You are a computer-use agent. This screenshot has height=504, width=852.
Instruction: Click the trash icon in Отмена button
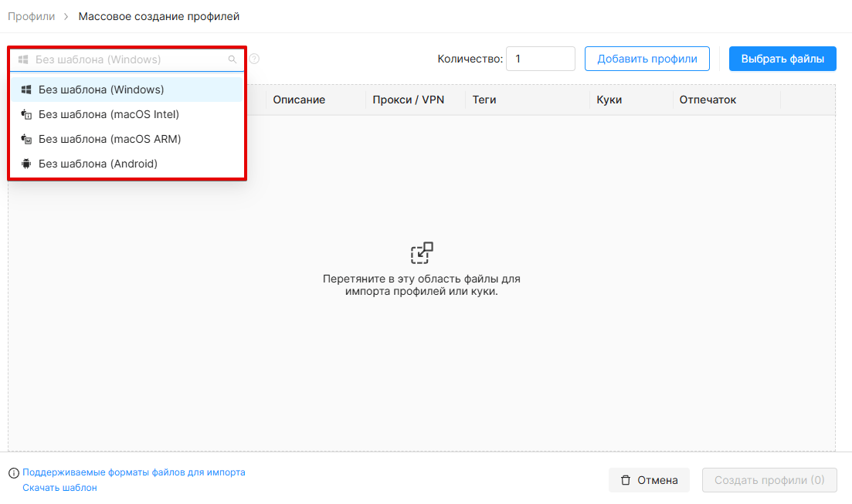tap(626, 480)
